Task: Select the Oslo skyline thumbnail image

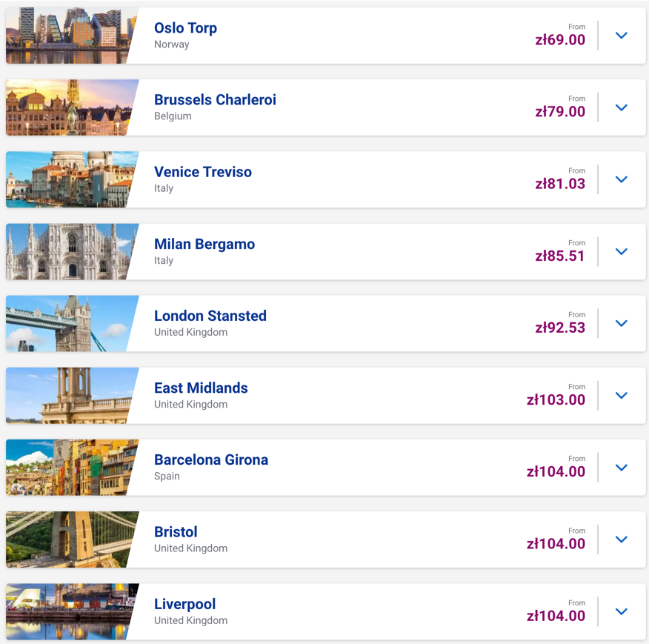Action: 72,36
